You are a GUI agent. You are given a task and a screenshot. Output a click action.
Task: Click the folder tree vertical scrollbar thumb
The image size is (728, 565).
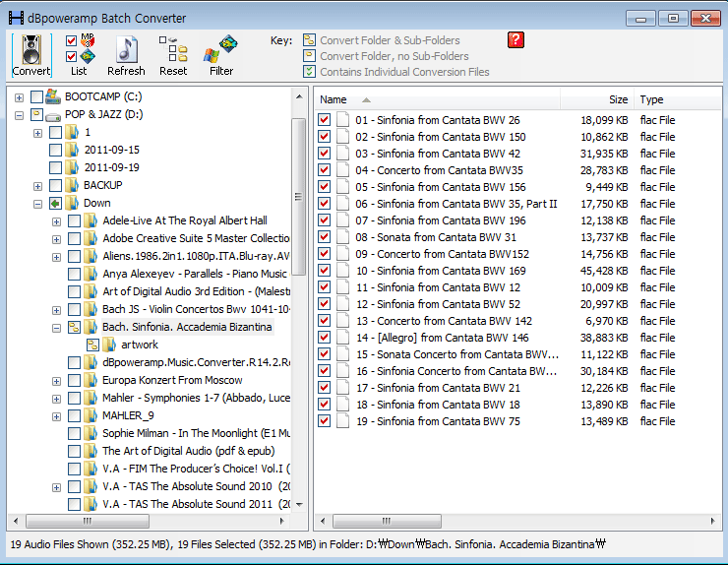point(298,197)
